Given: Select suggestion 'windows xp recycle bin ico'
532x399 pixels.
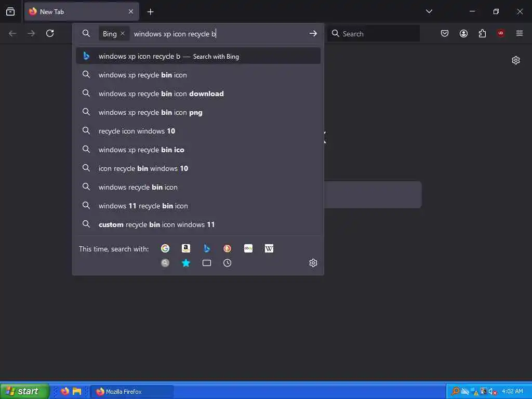Looking at the screenshot, I should [x=198, y=150].
